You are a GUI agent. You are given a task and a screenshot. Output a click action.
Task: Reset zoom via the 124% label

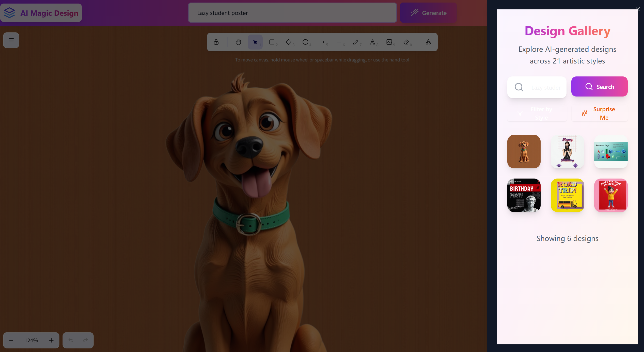coord(31,340)
